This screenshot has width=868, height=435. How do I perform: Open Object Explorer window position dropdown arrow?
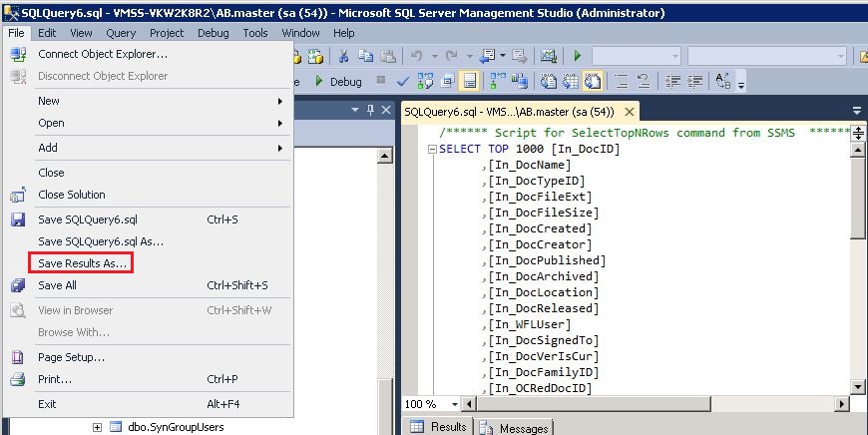(355, 110)
